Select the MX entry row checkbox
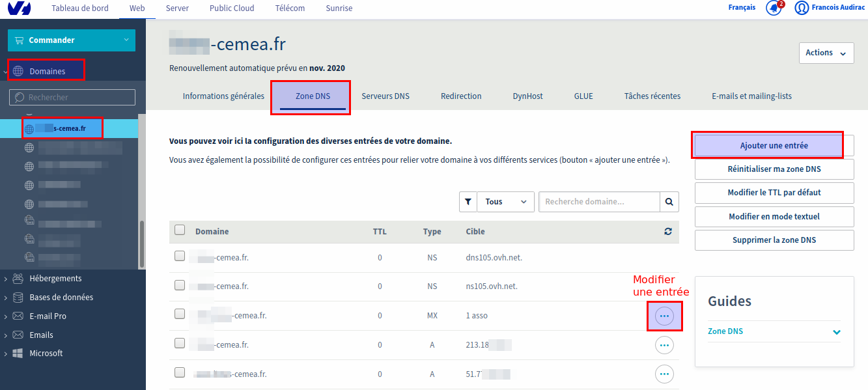 tap(180, 314)
